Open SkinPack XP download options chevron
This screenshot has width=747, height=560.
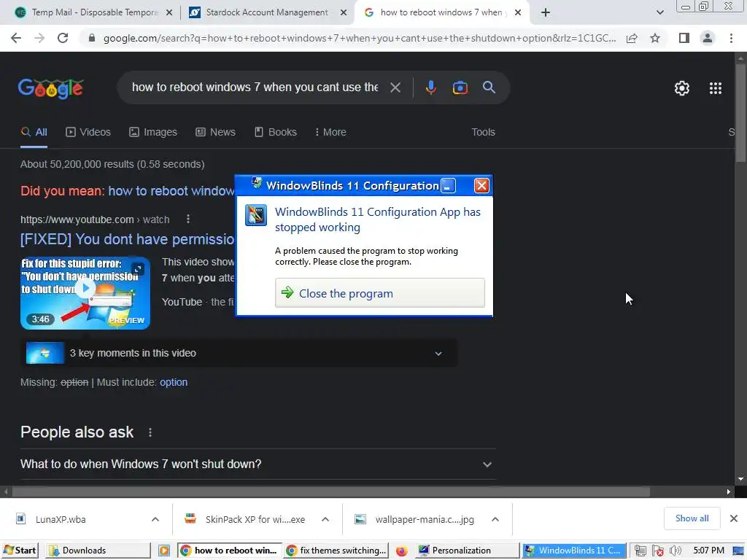325,519
